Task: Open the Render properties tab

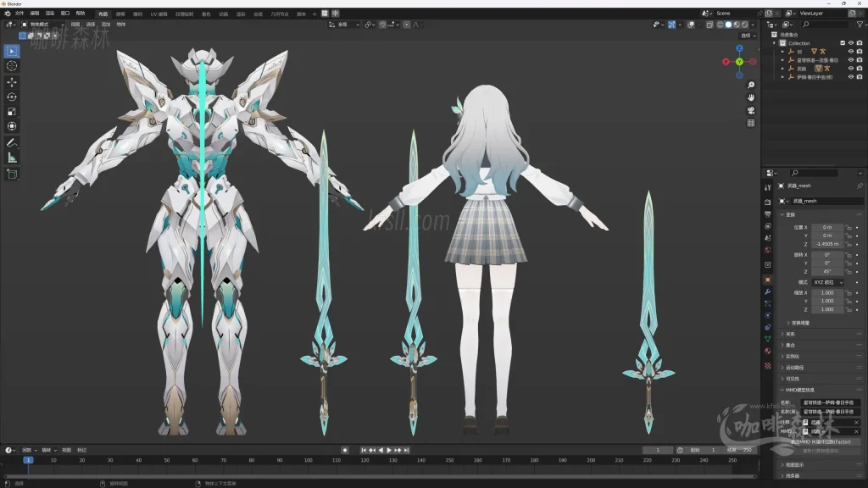Action: (768, 202)
